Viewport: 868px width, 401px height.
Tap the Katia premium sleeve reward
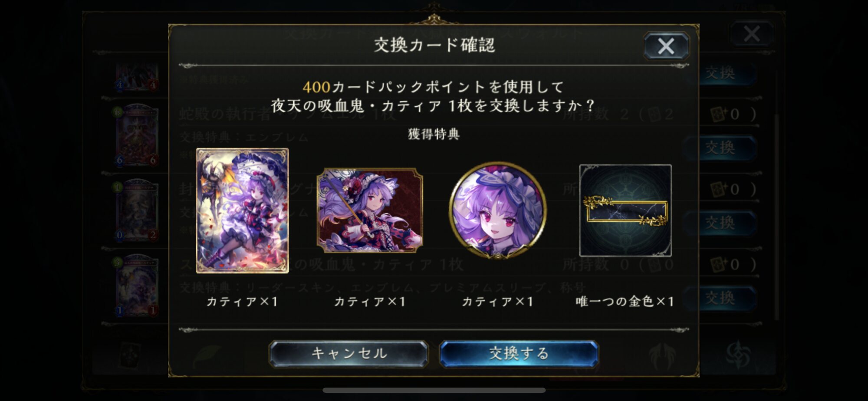(x=370, y=210)
